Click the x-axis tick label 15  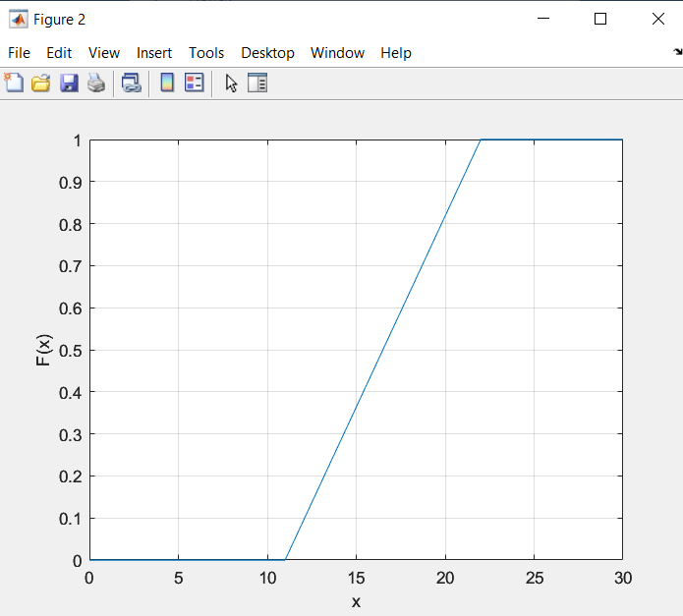357,578
